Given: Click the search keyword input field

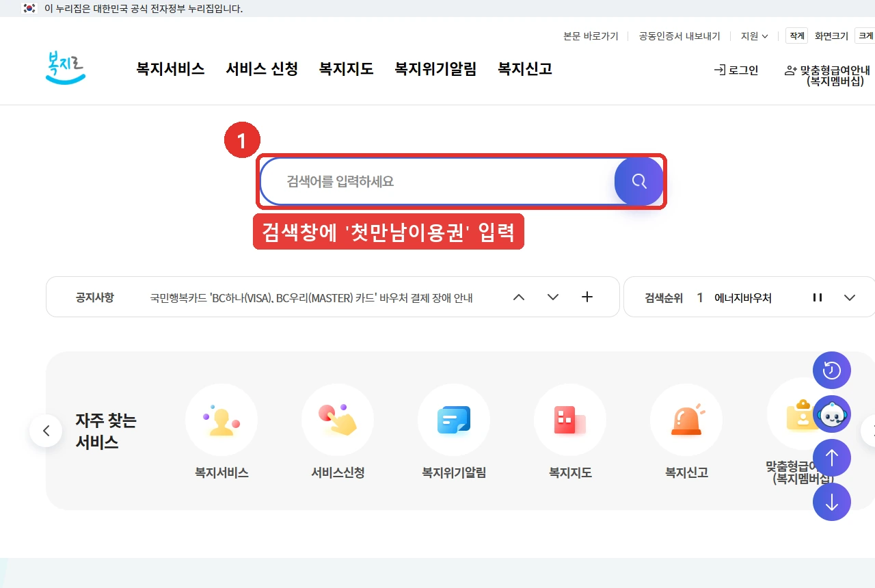Looking at the screenshot, I should click(x=437, y=181).
